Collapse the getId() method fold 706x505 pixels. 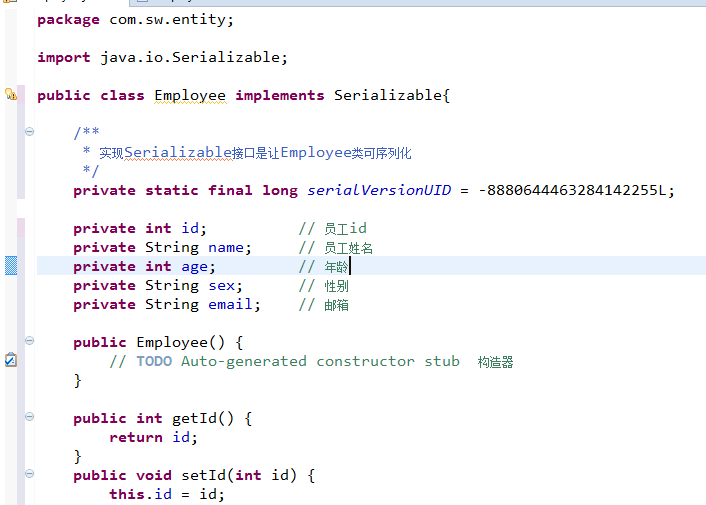click(29, 416)
